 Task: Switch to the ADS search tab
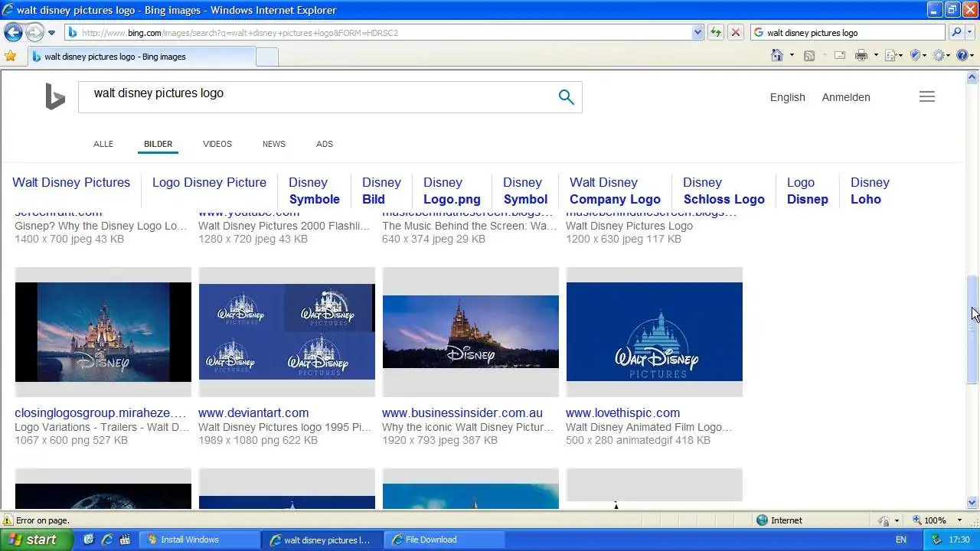click(325, 144)
